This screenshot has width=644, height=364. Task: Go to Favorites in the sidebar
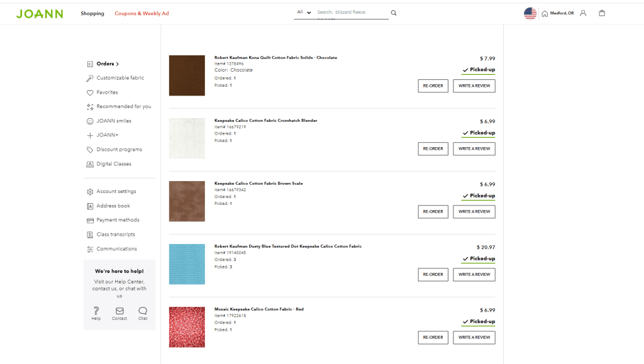point(107,92)
